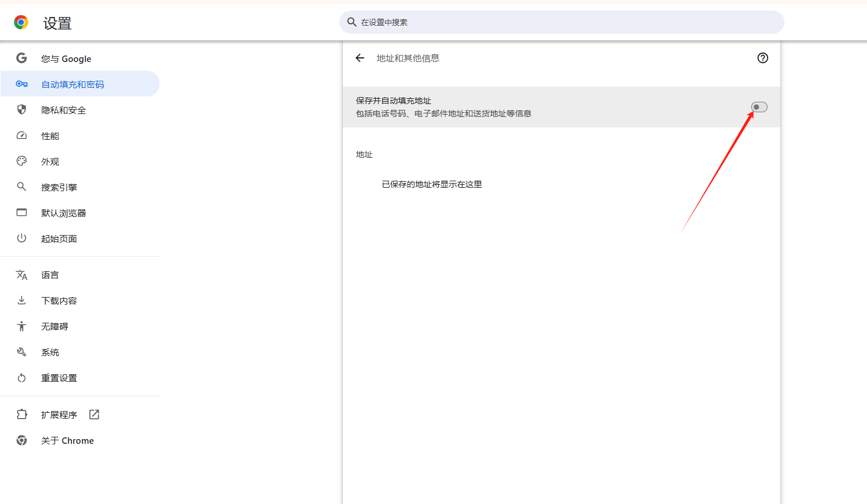
Task: Open 性能 settings section
Action: point(80,136)
